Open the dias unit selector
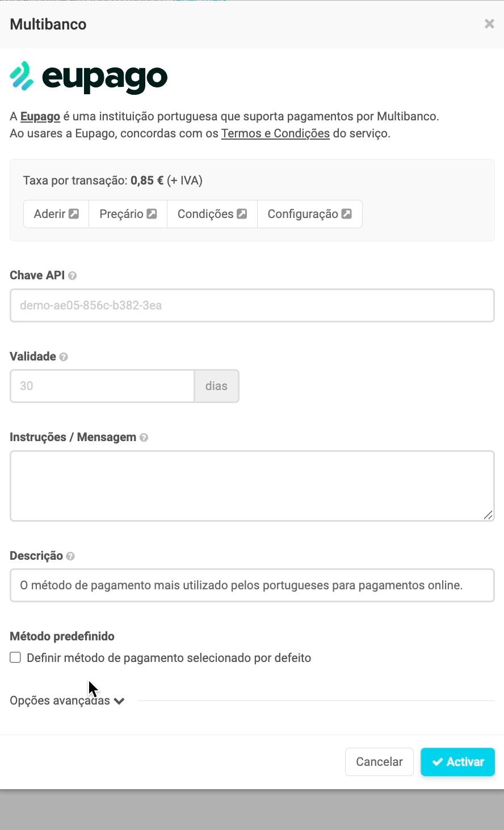The width and height of the screenshot is (504, 830). coord(216,385)
